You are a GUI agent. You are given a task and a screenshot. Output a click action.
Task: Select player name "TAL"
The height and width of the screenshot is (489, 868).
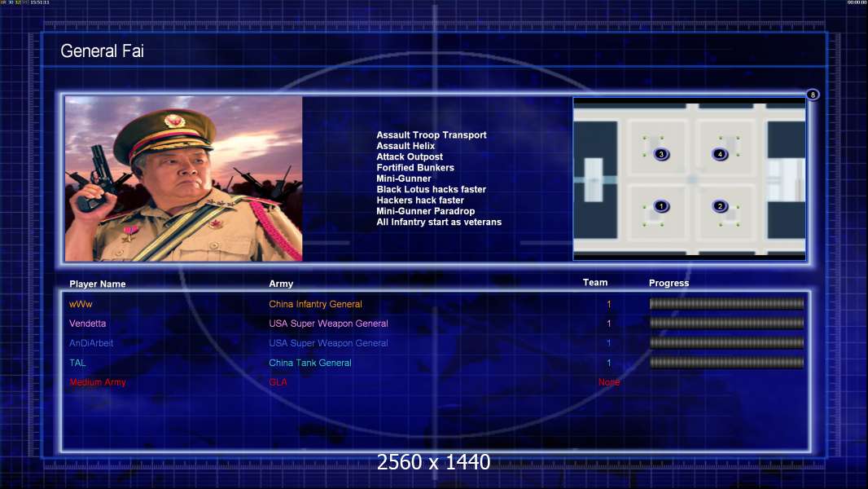pos(77,363)
